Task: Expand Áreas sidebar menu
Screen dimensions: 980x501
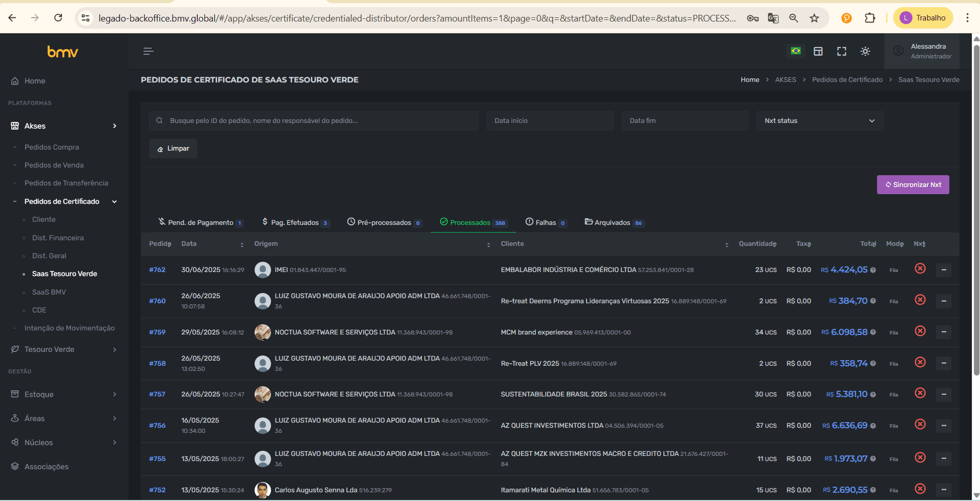Action: pyautogui.click(x=64, y=419)
